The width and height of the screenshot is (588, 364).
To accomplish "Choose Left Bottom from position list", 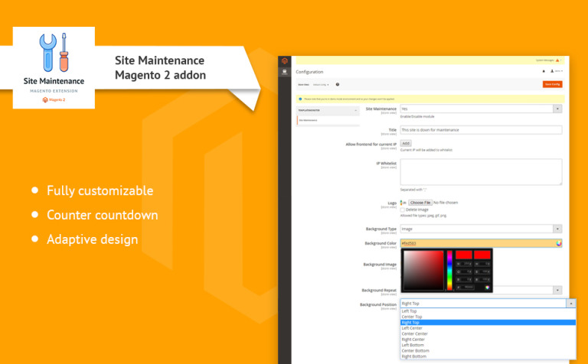I will [488, 345].
